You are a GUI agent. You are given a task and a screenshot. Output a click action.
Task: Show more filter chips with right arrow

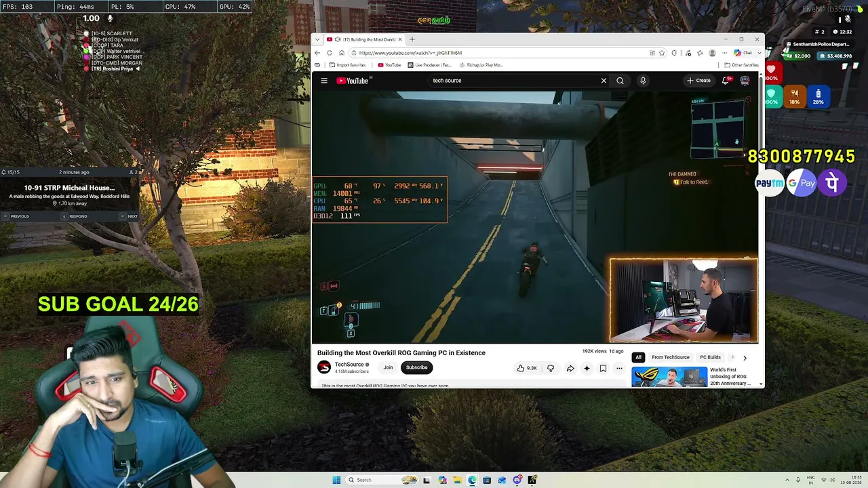tap(745, 357)
